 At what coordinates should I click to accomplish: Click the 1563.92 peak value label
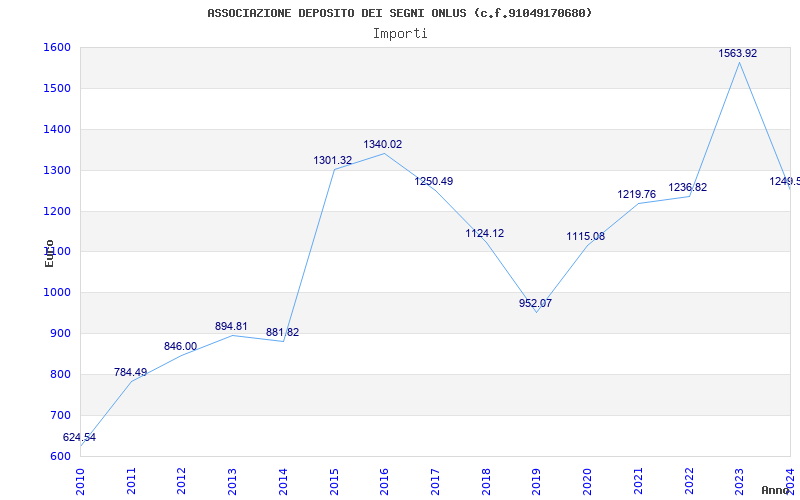(x=737, y=54)
